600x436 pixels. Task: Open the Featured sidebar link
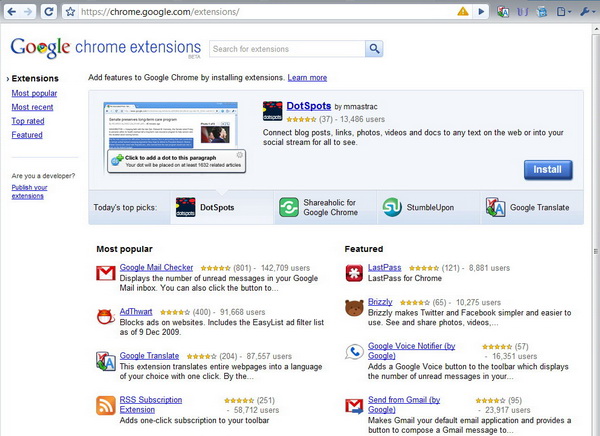coord(27,135)
